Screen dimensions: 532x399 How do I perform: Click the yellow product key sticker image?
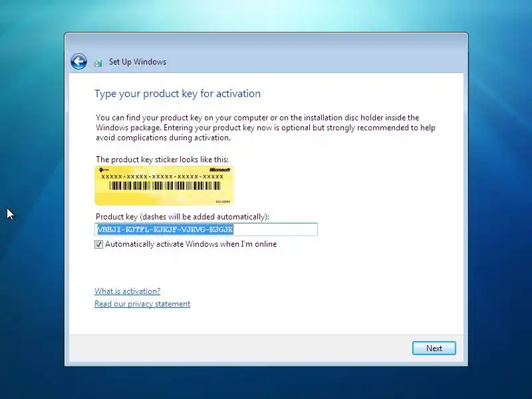[164, 186]
